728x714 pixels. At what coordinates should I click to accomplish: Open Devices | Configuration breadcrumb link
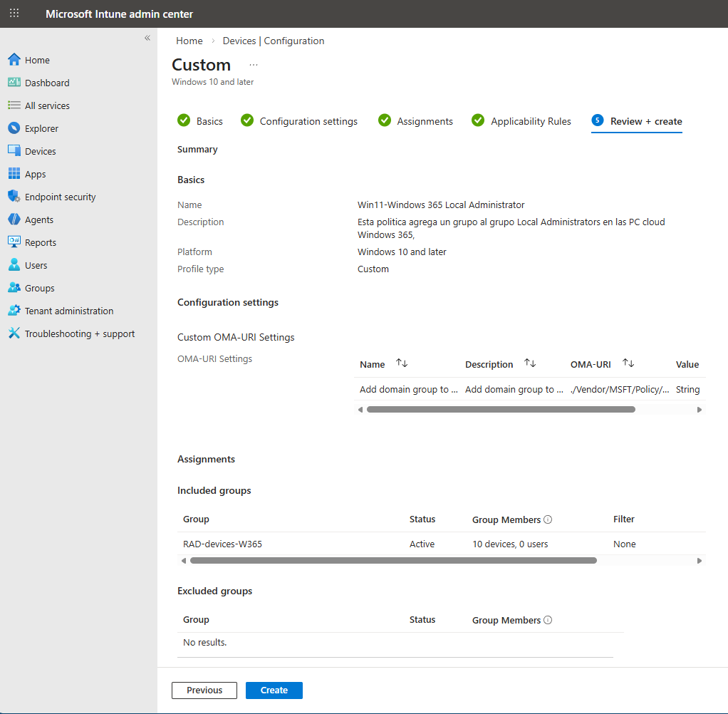coord(274,41)
